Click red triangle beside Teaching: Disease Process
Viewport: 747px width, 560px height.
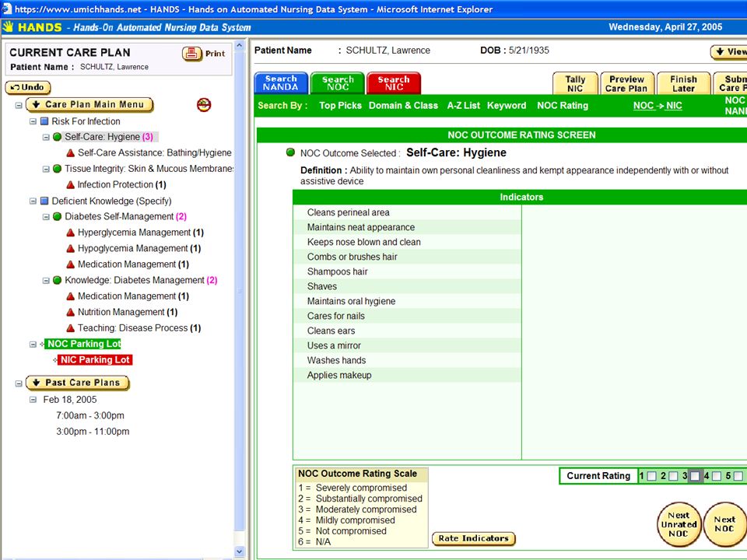[x=71, y=328]
